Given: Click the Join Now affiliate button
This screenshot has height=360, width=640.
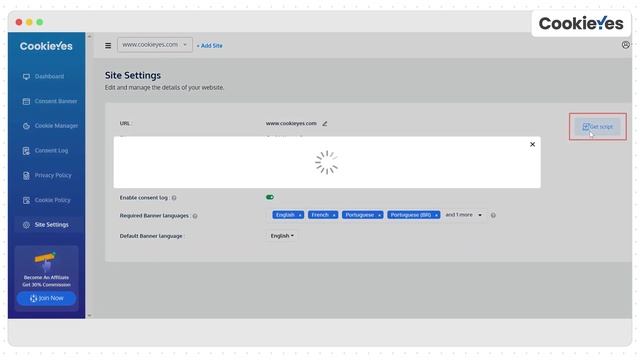Looking at the screenshot, I should (47, 298).
